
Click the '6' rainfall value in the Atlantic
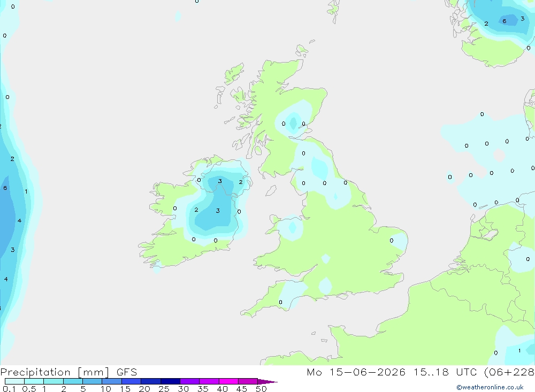click(x=5, y=188)
